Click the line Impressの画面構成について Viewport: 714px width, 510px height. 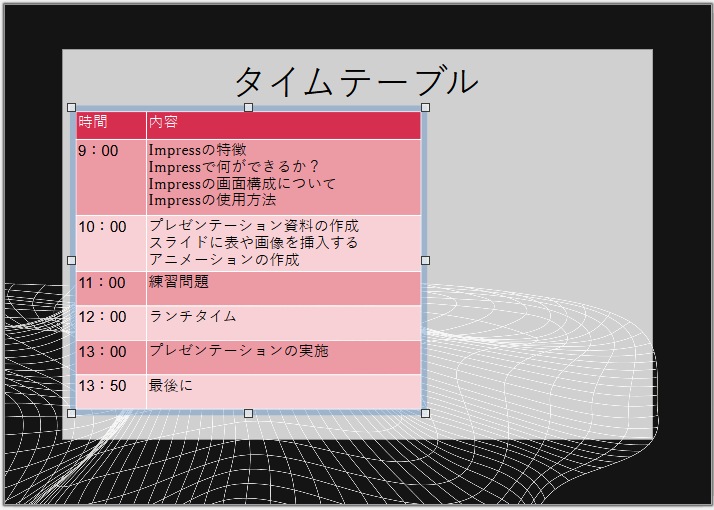242,184
